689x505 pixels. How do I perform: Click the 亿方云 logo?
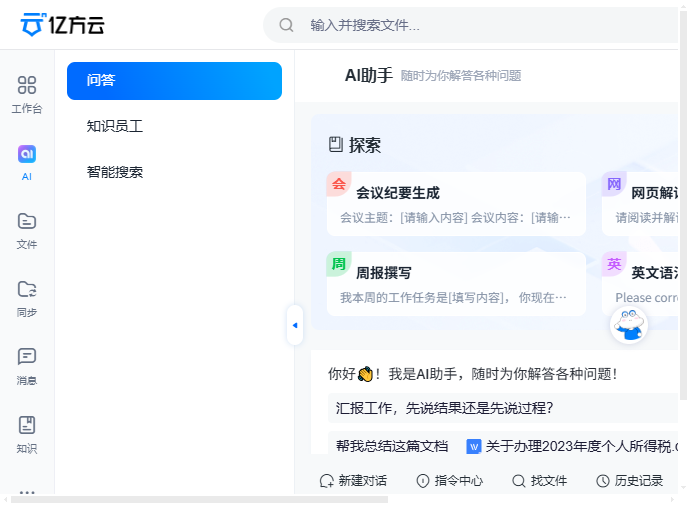[62, 25]
